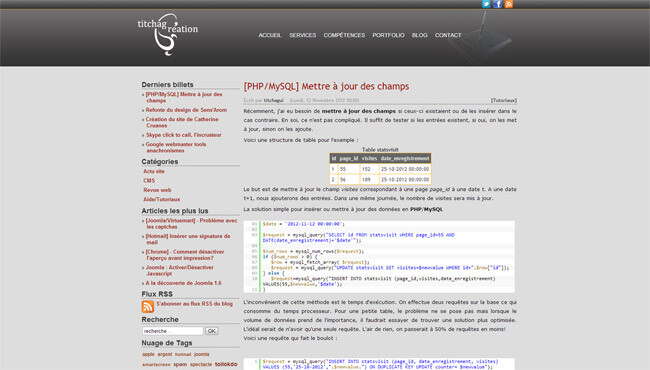Open the Facebook icon in top bar
650x370 pixels.
pyautogui.click(x=497, y=4)
